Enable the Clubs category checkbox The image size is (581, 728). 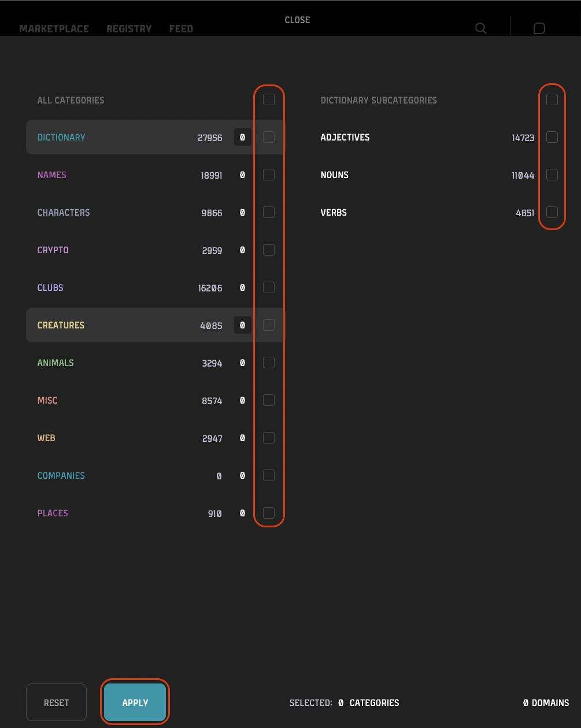click(x=268, y=287)
